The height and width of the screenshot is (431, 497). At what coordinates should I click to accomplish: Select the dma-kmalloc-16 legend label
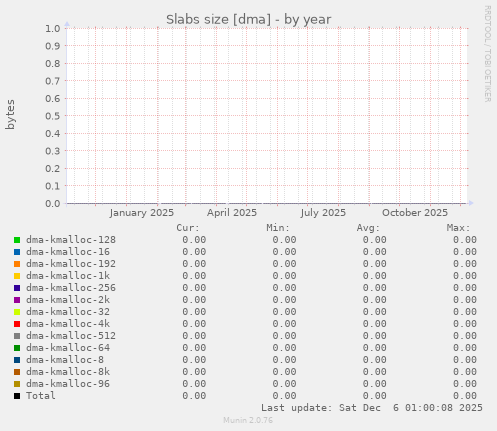point(68,252)
